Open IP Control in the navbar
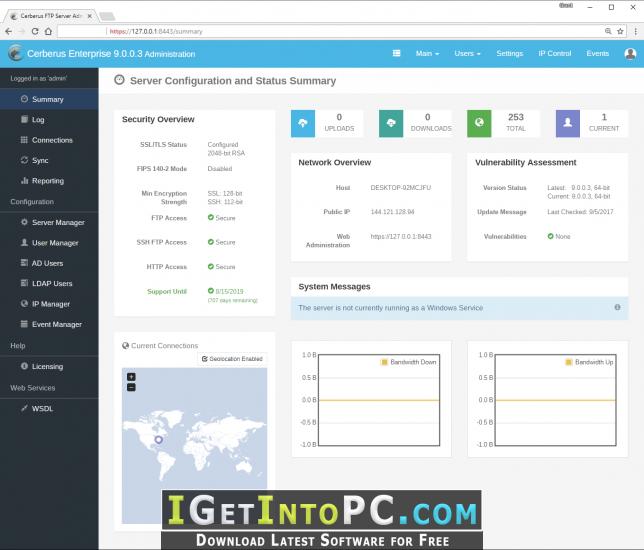Image resolution: width=644 pixels, height=550 pixels. tap(554, 53)
